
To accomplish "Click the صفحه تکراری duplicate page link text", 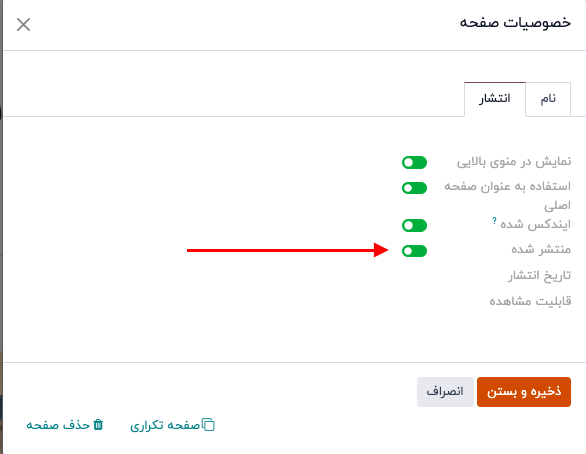I will (165, 425).
